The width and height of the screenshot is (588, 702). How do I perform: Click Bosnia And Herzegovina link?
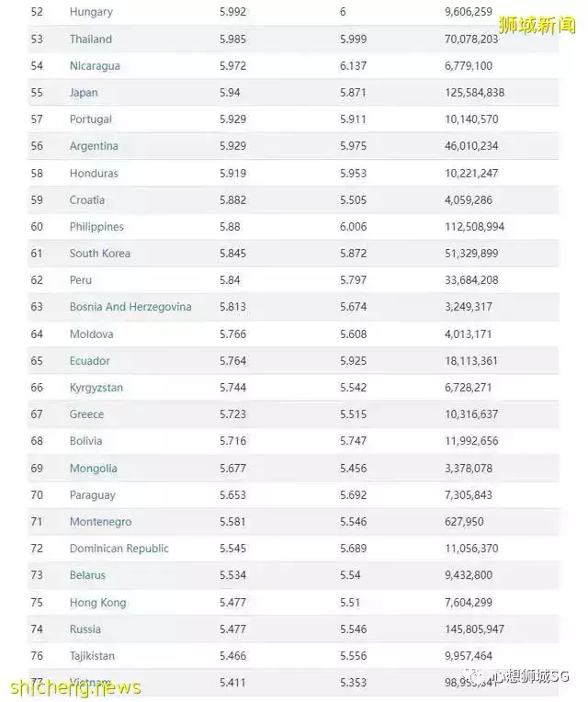coord(130,307)
